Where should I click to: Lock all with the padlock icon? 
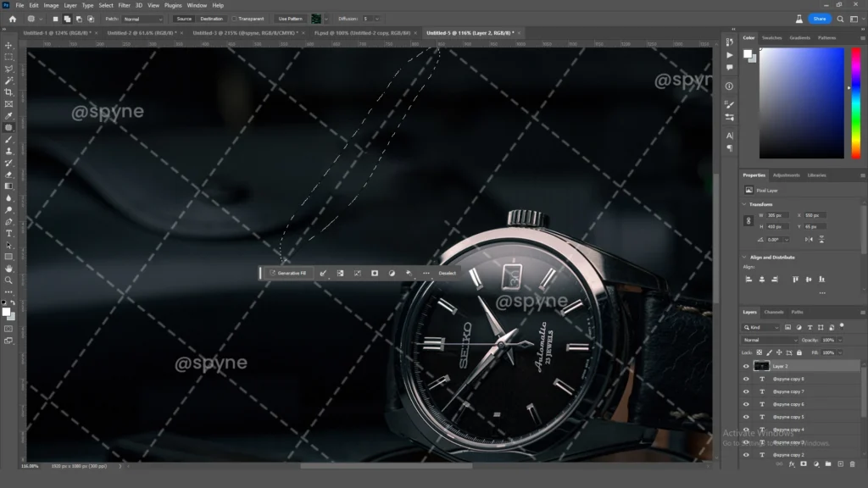pyautogui.click(x=798, y=352)
